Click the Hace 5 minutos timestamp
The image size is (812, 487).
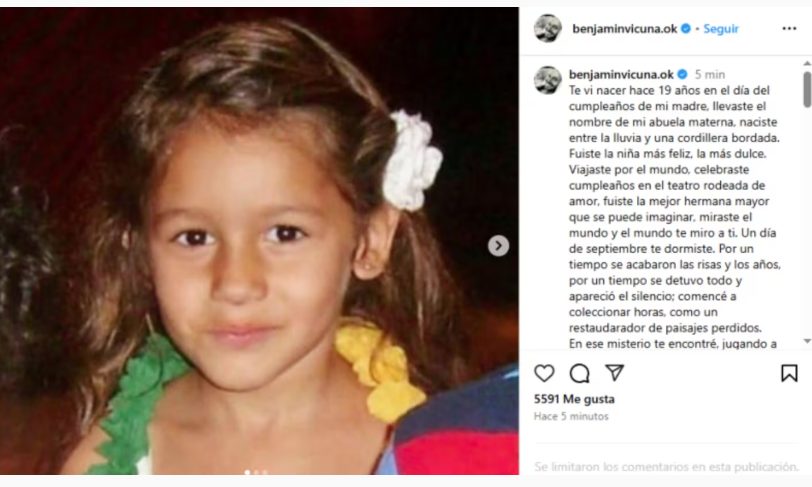coord(571,416)
